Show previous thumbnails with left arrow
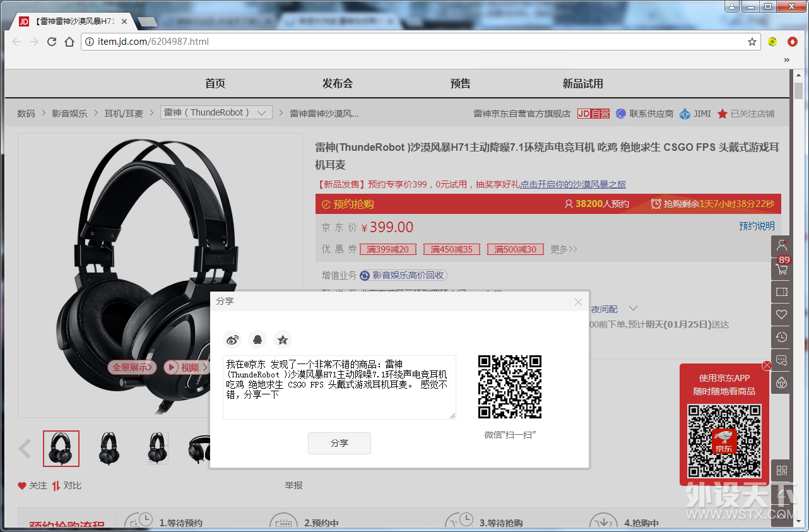 click(25, 449)
